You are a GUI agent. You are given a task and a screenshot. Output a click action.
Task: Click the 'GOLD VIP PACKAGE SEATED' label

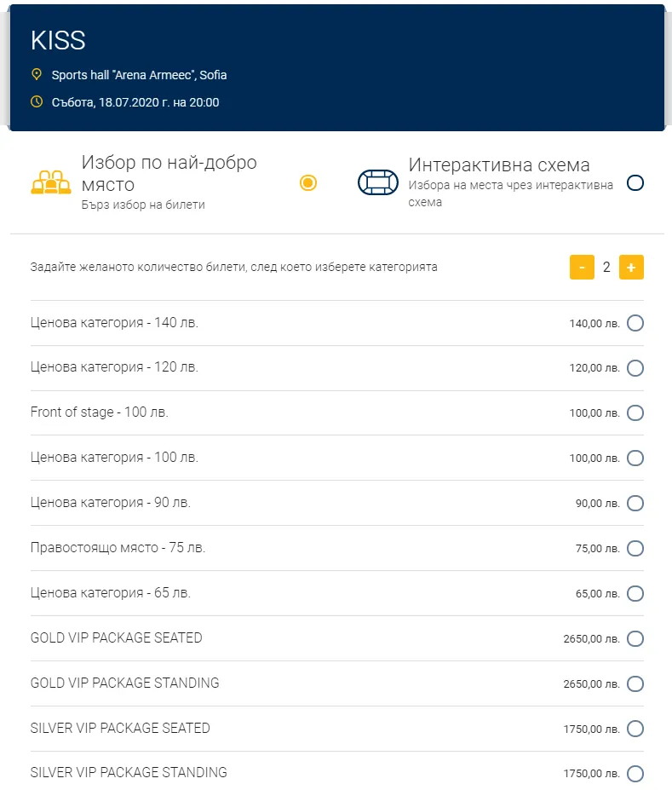117,637
